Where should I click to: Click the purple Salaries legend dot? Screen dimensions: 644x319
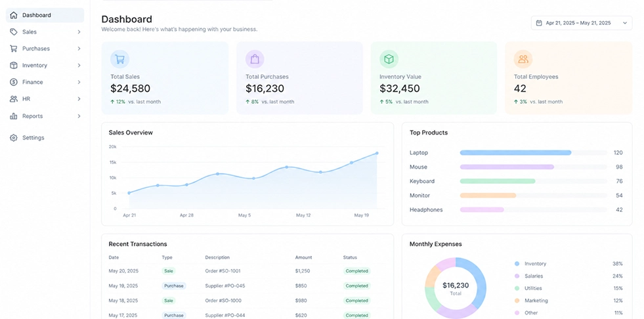point(517,276)
